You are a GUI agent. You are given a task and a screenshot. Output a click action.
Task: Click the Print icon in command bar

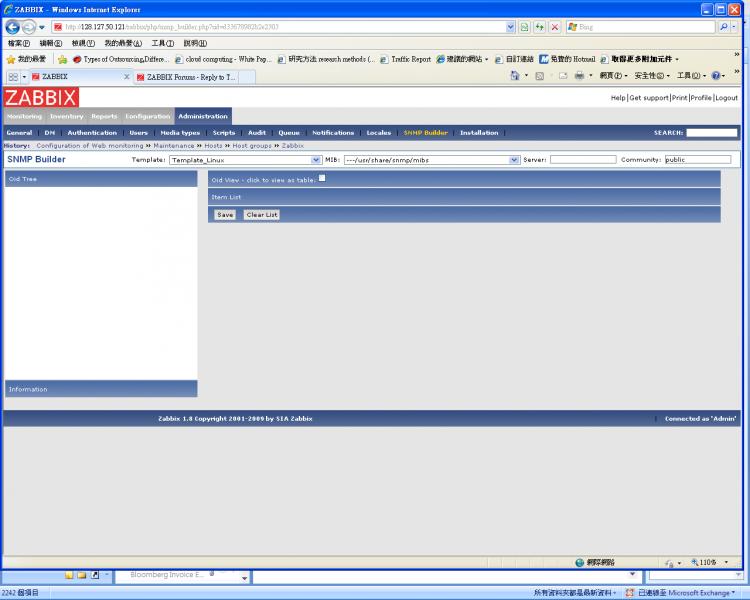[x=579, y=76]
